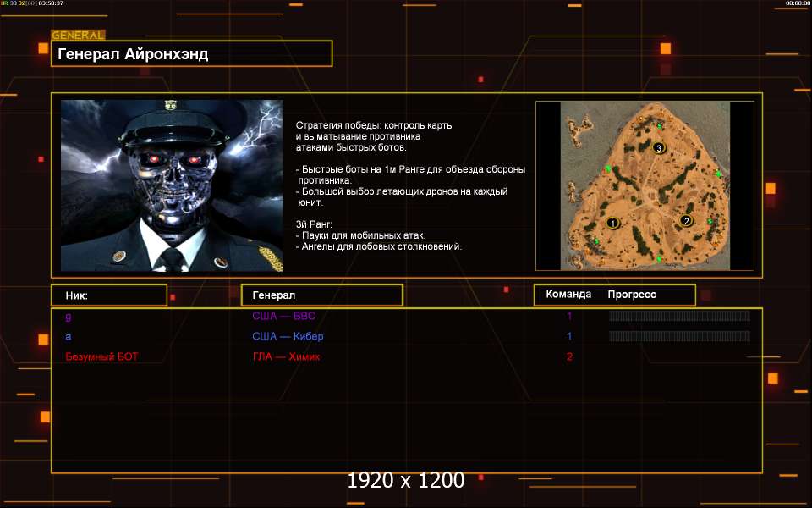
Task: Click the Ник: column header
Action: 77,295
